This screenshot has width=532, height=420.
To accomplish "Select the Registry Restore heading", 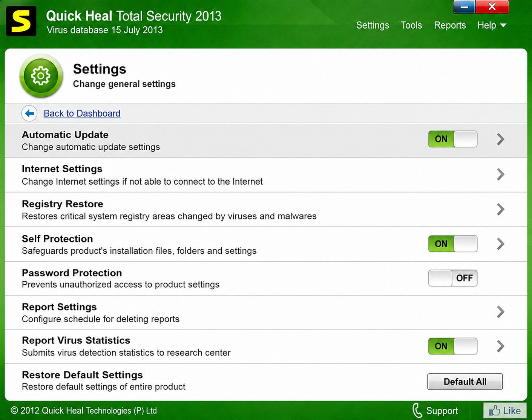I will [x=63, y=204].
